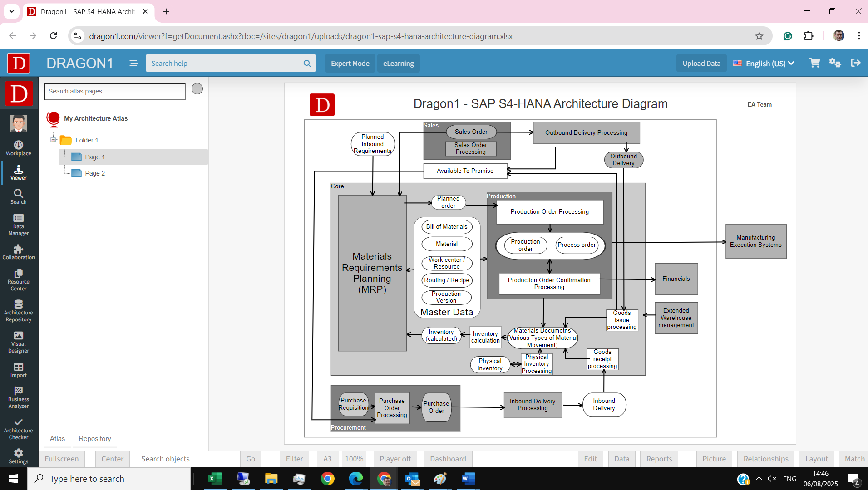868x490 pixels.
Task: Open the browser extensions menu
Action: 809,36
